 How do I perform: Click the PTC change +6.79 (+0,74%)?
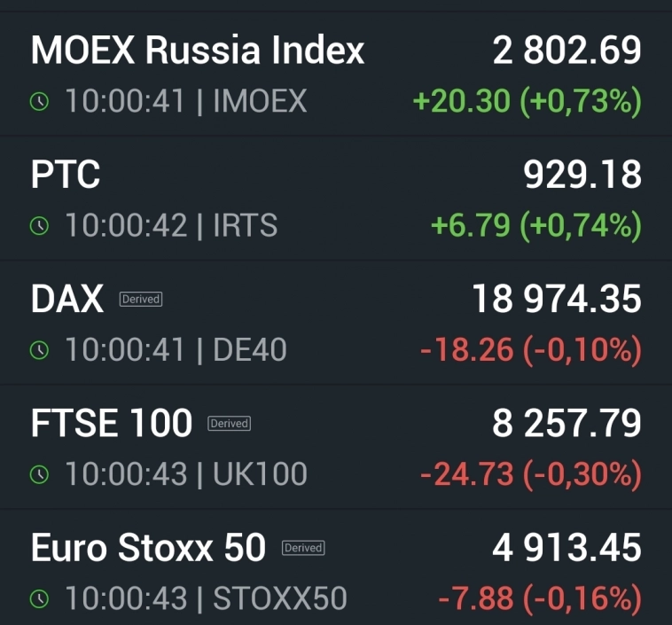point(535,225)
